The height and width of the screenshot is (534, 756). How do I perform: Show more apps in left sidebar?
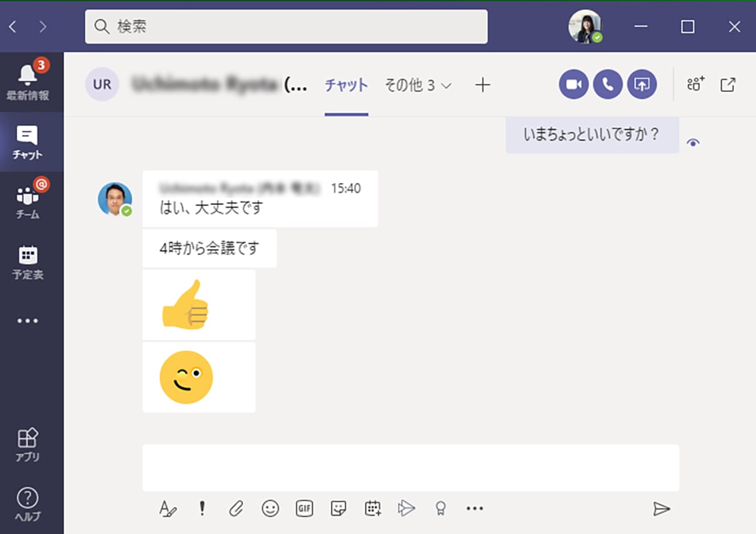click(28, 321)
